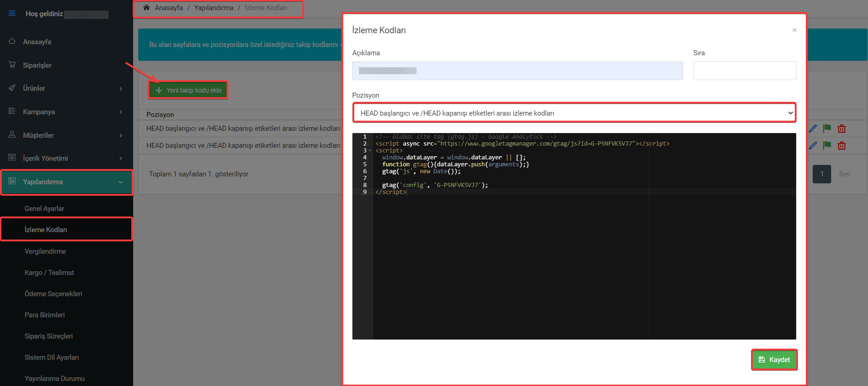Delete first tracking code row with trash icon
The image size is (868, 386).
tap(842, 129)
